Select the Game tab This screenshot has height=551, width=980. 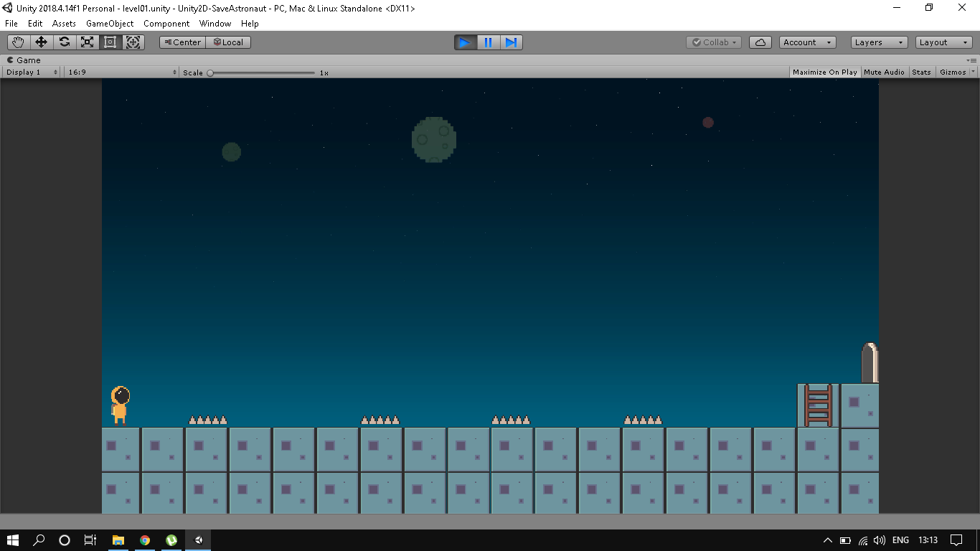pos(24,60)
